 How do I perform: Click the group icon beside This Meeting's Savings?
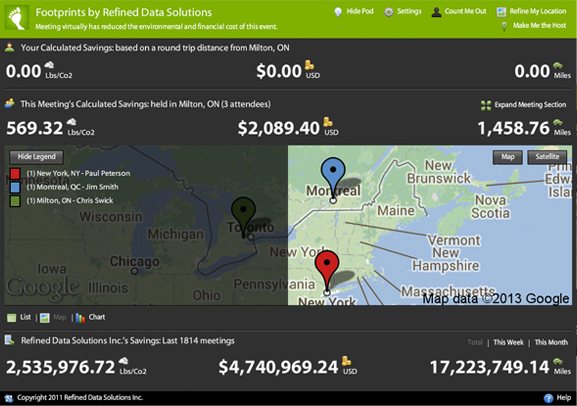10,103
